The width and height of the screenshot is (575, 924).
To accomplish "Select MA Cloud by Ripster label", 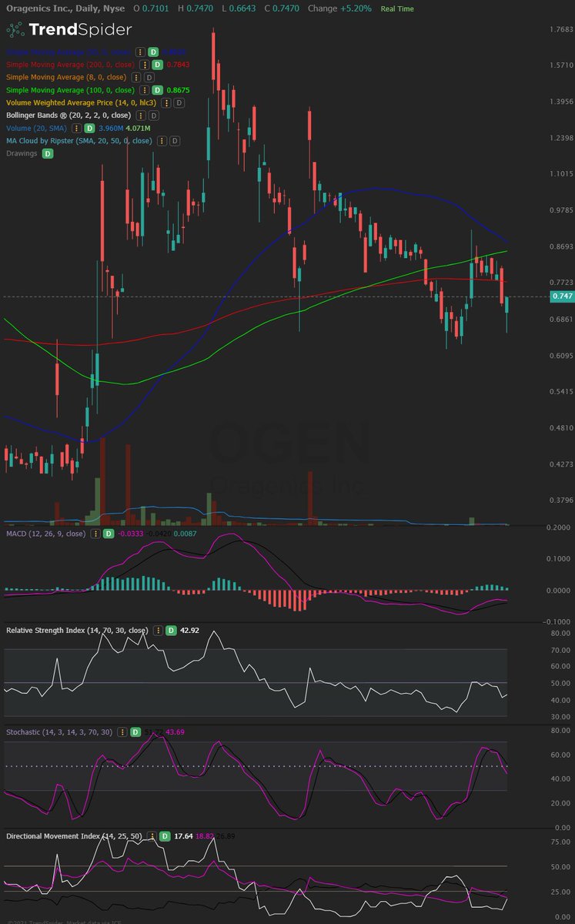I will (x=79, y=141).
